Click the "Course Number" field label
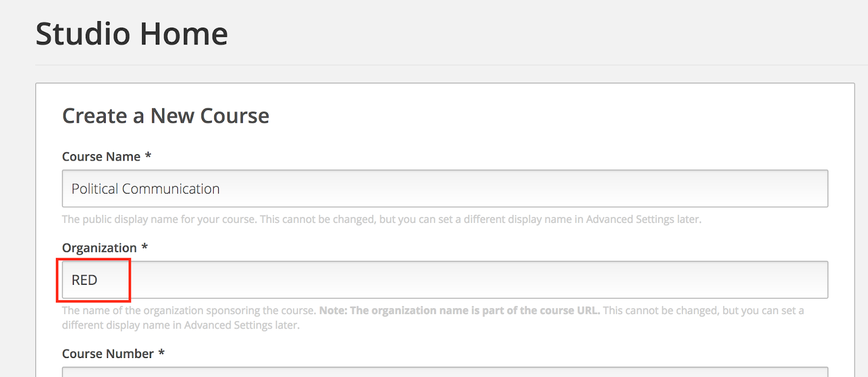The width and height of the screenshot is (868, 377). pyautogui.click(x=108, y=353)
